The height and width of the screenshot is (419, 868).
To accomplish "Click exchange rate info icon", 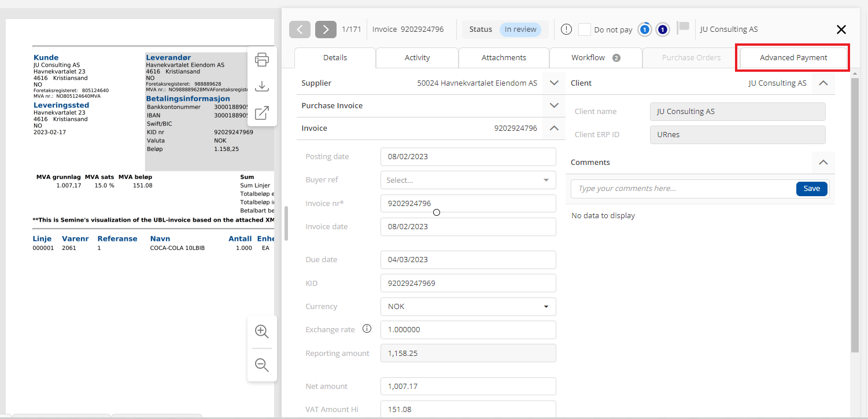I will tap(367, 329).
